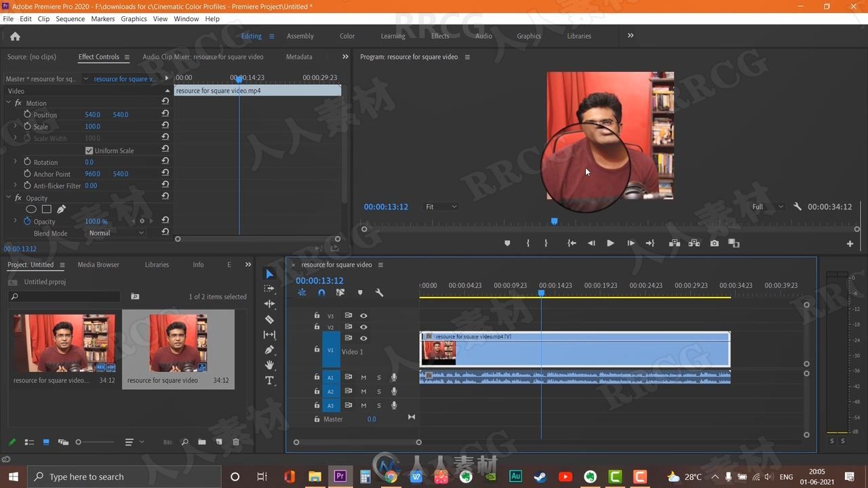Open Program monitor settings wrench
Screen dimensions: 868x488
coord(797,207)
